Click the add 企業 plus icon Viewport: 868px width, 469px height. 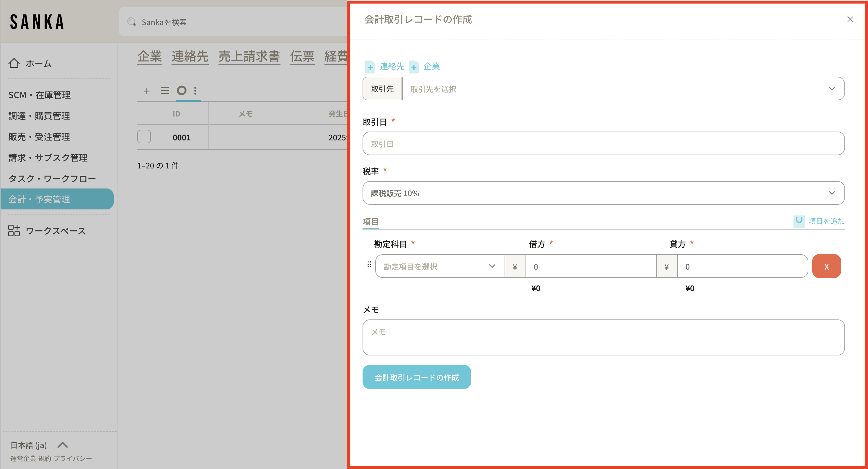414,67
